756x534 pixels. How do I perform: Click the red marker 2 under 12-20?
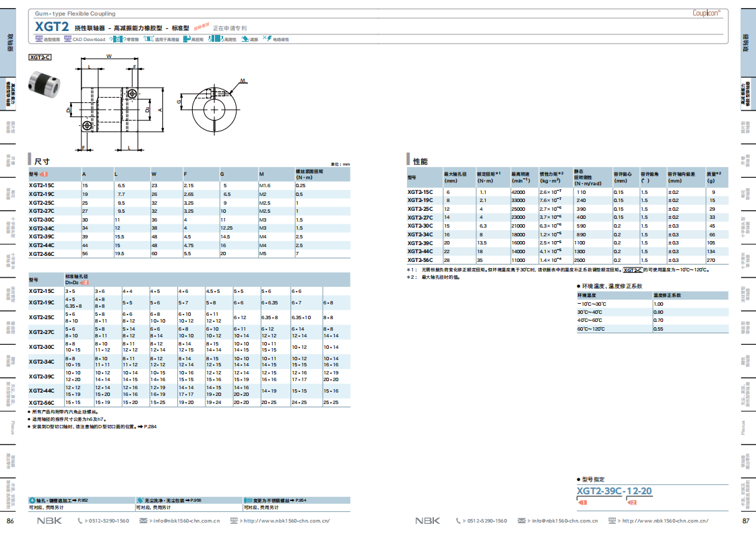pos(632,502)
